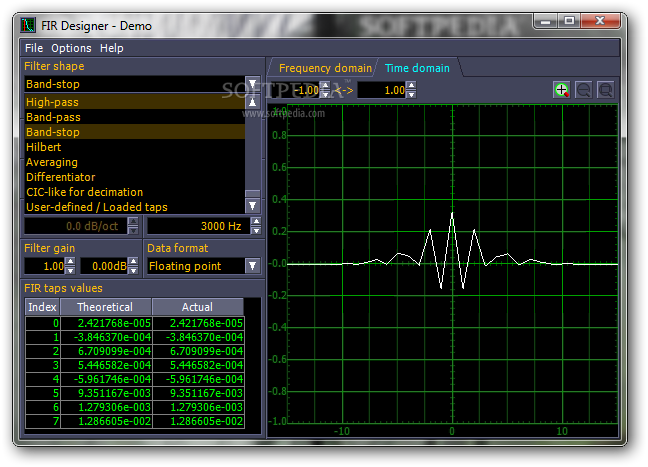Image resolution: width=648 pixels, height=467 pixels.
Task: Select Averaging in the filter list
Action: (135, 162)
